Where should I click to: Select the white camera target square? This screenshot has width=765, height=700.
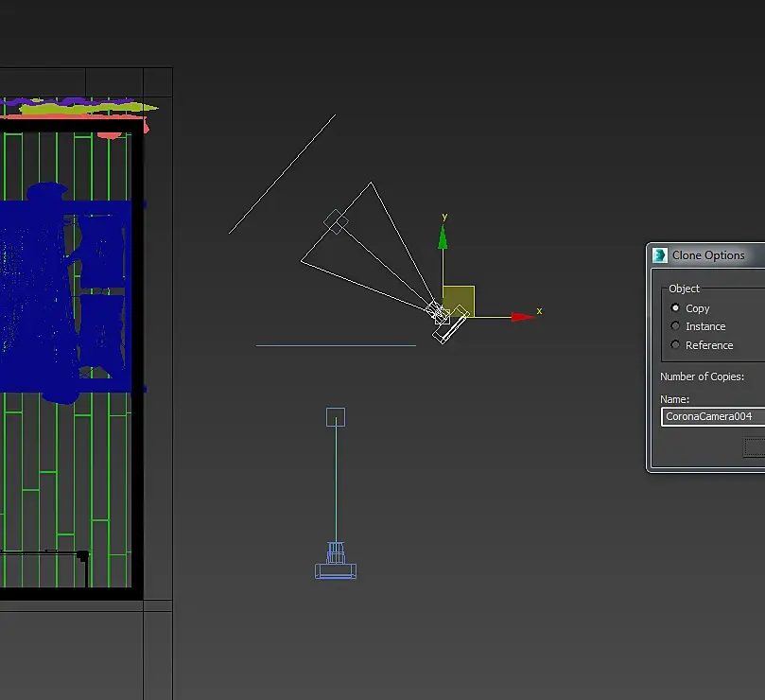(x=336, y=222)
